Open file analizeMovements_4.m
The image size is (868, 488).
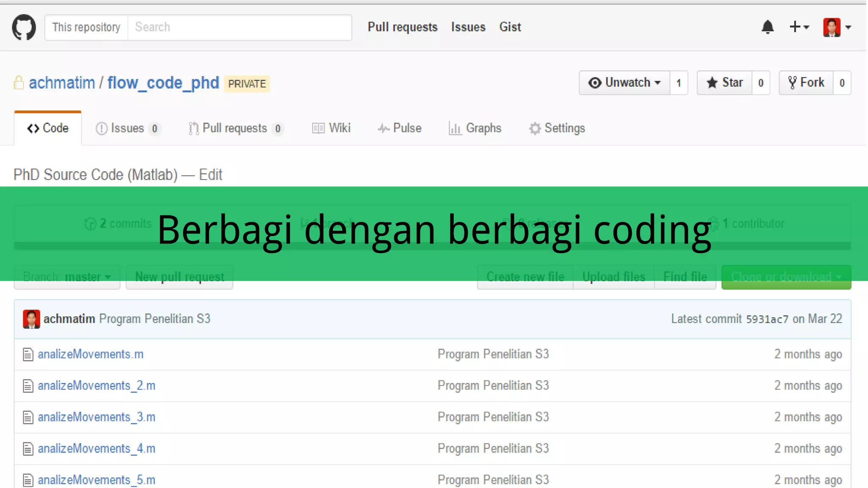pos(97,449)
